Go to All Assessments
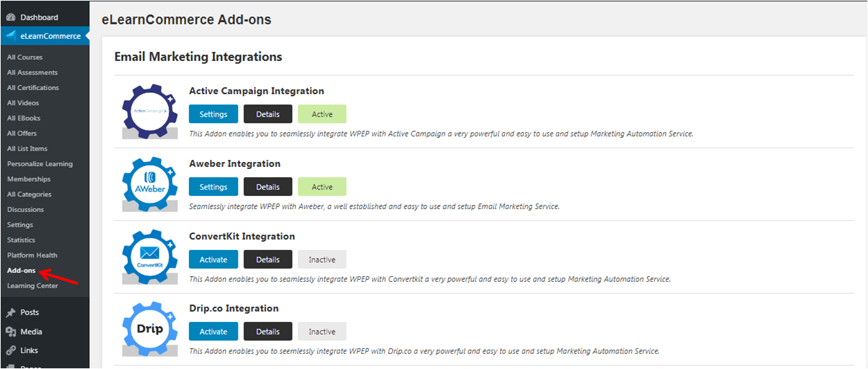This screenshot has width=868, height=369. coord(33,73)
